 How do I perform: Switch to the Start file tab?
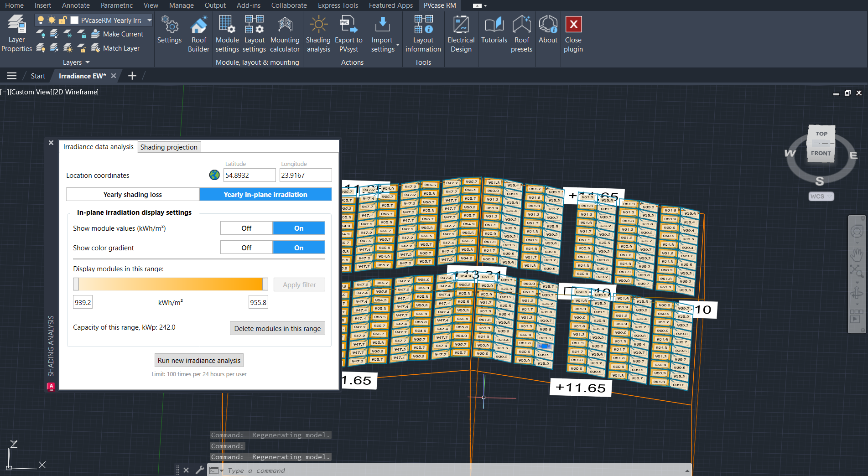(38, 76)
